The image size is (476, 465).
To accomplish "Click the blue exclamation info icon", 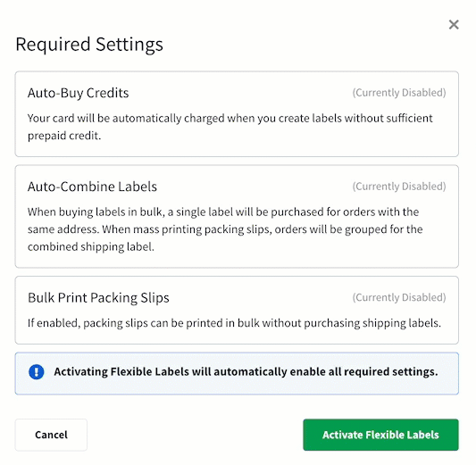I will coord(37,372).
